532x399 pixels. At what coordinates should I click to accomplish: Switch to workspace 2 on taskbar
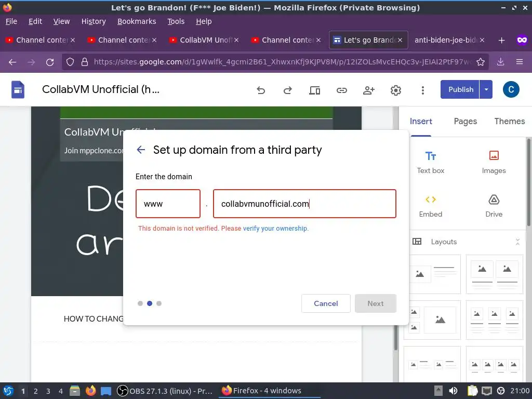tap(36, 391)
